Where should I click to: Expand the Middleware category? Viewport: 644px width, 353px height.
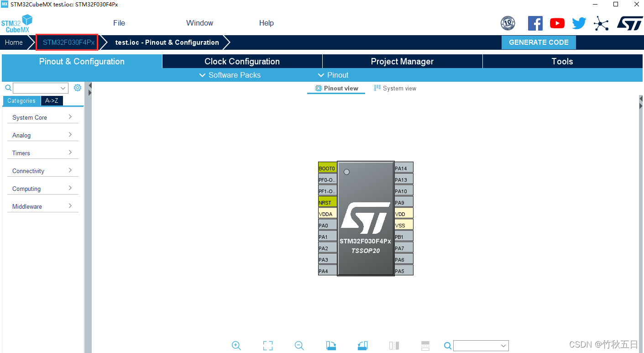tap(42, 206)
